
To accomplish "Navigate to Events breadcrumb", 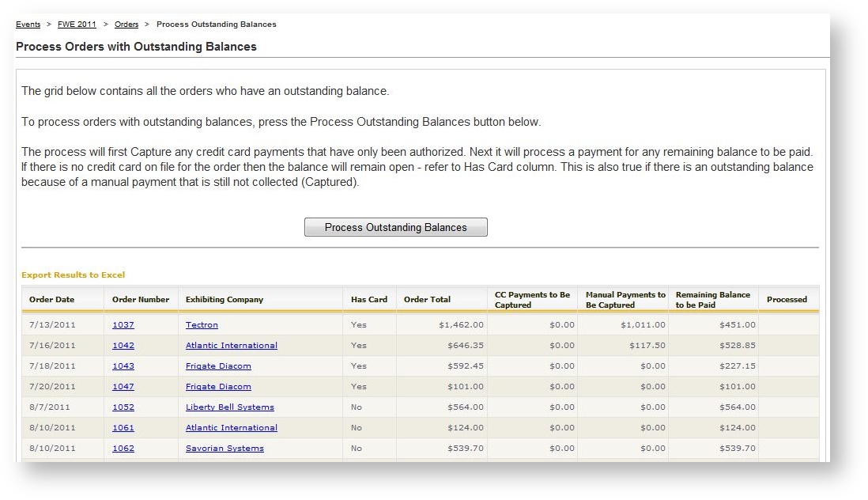I will coord(28,24).
